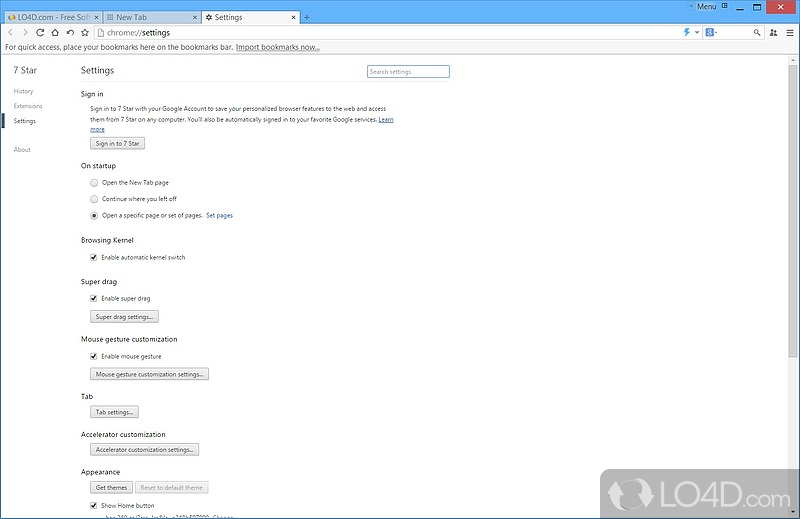This screenshot has width=800, height=519.
Task: Open About in the sidebar
Action: [x=22, y=150]
